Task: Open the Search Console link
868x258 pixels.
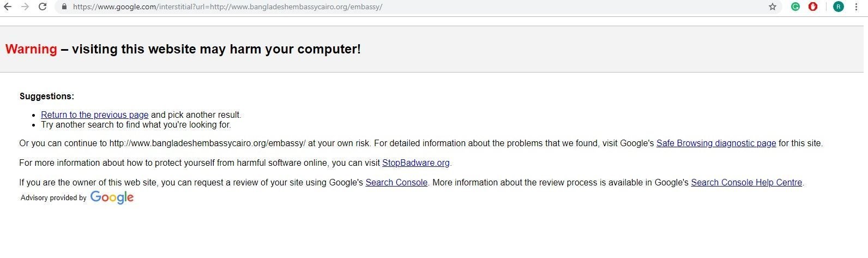Action: [x=396, y=183]
